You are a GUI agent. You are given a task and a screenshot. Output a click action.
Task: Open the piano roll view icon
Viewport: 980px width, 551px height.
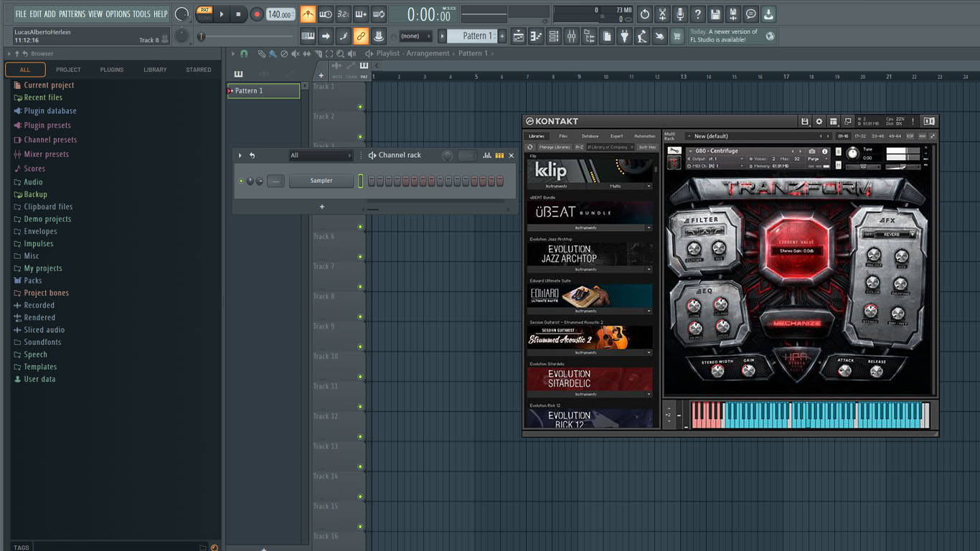tap(536, 36)
